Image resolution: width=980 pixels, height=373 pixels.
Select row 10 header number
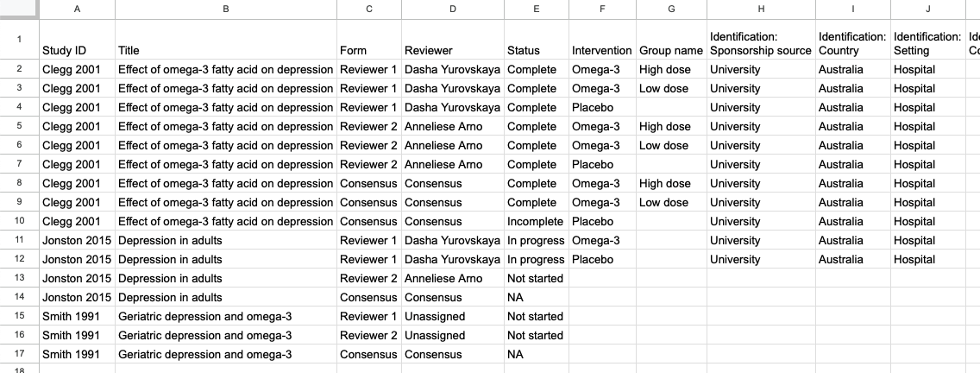(x=18, y=221)
